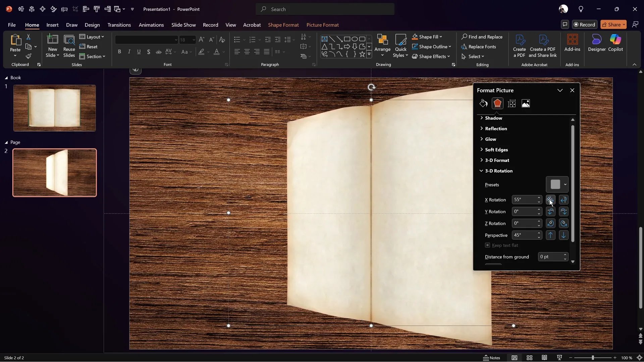
Task: Click Replace Fonts
Action: [x=479, y=47]
